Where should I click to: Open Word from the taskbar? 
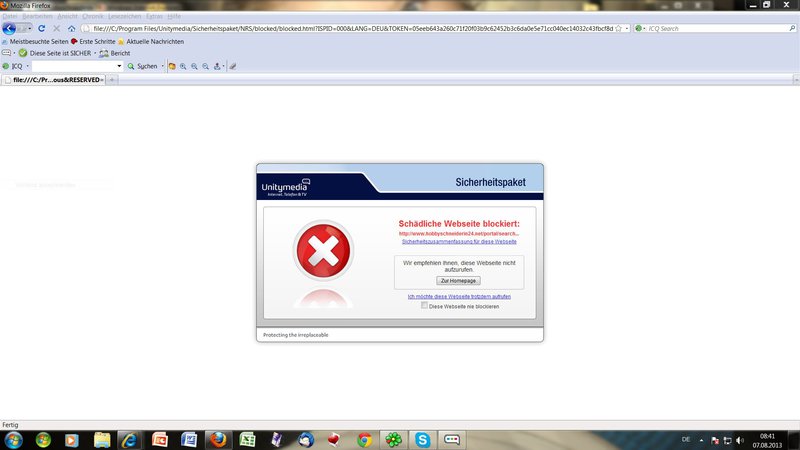click(189, 440)
